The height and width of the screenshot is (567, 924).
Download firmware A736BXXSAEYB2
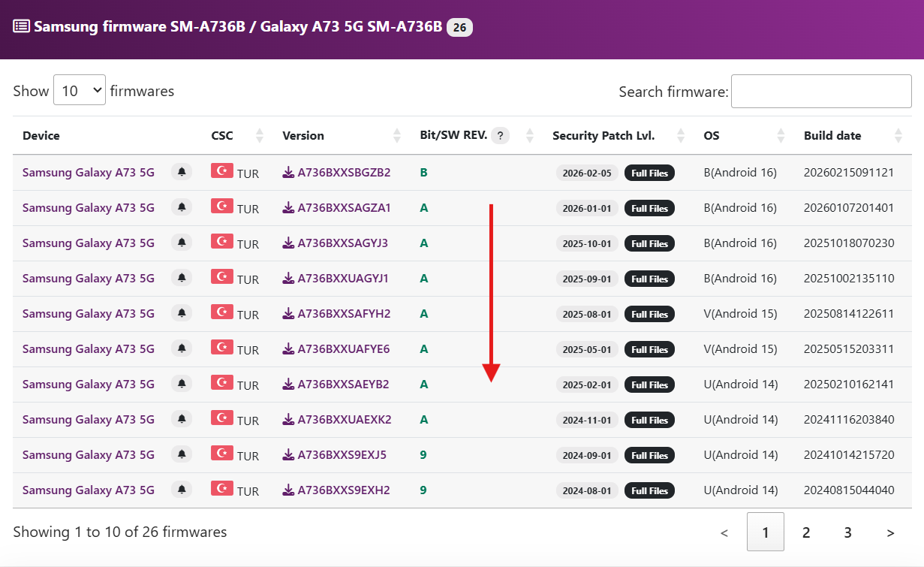(336, 385)
